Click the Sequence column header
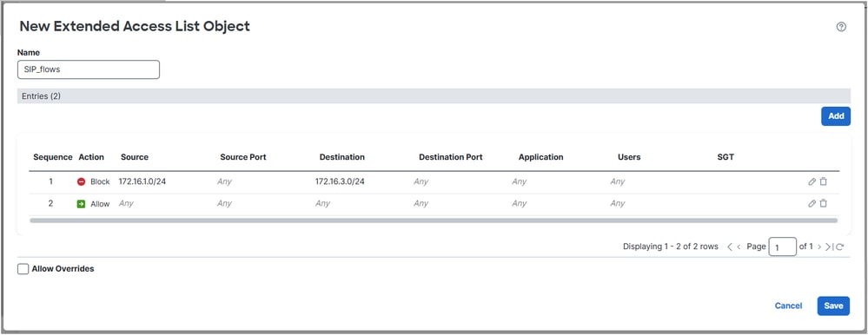This screenshot has height=335, width=868. point(53,157)
